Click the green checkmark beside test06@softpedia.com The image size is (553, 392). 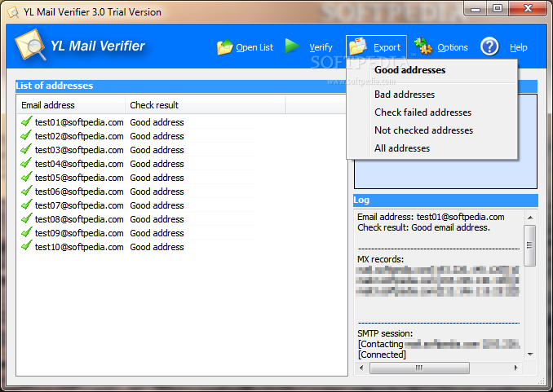coord(26,191)
